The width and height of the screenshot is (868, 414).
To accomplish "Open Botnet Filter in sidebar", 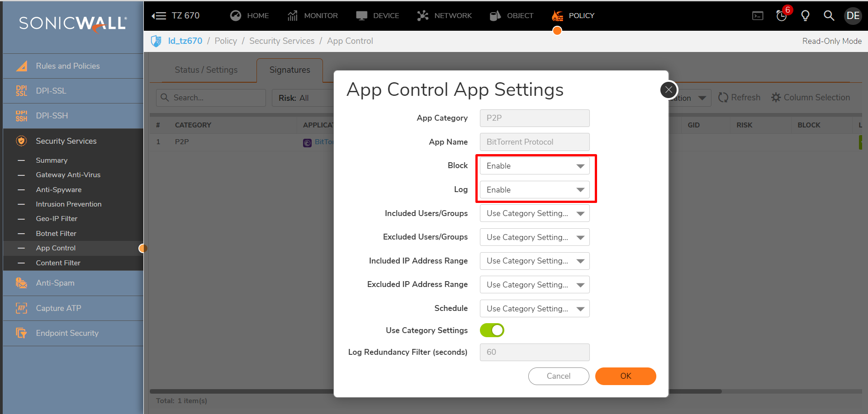I will click(x=56, y=234).
